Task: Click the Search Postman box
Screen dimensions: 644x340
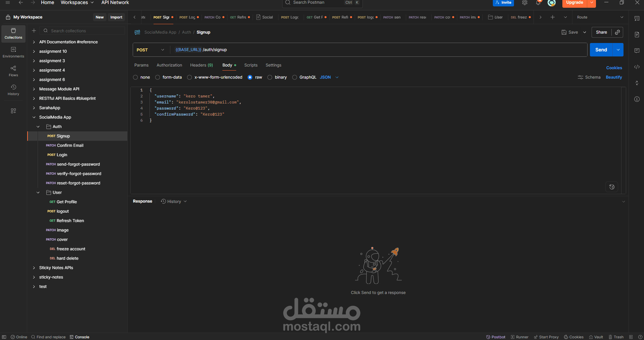Action: pyautogui.click(x=323, y=3)
